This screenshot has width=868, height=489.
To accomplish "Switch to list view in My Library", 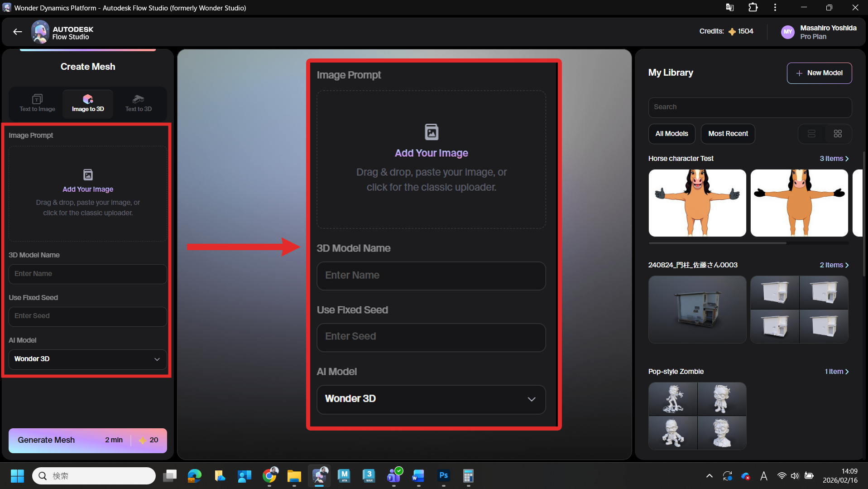I will (811, 134).
